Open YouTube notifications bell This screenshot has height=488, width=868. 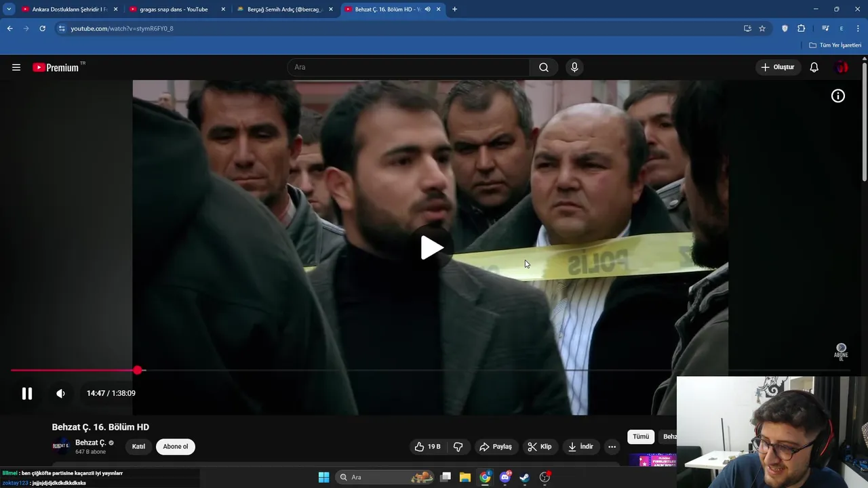(x=814, y=67)
